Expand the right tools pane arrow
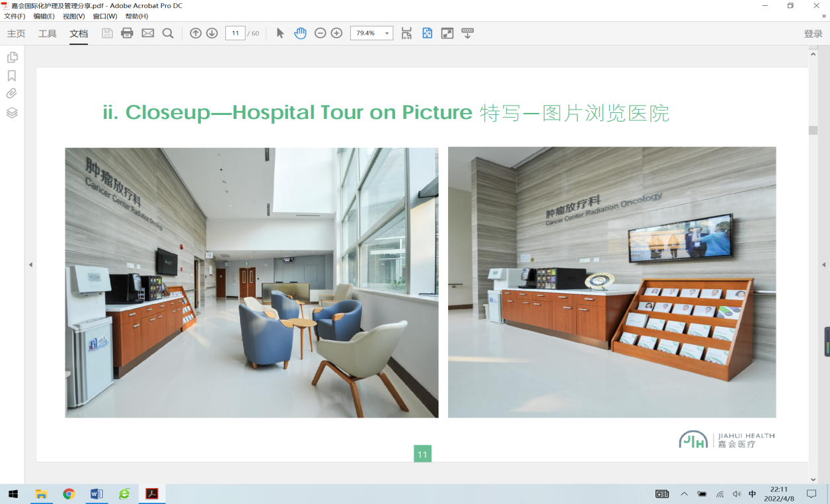Screen dimensions: 830x504 point(823,264)
